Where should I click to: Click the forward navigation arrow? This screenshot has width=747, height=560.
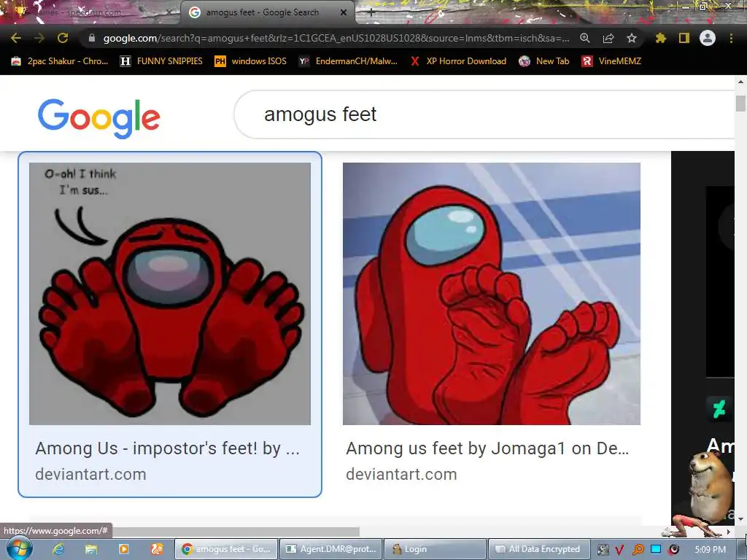point(39,38)
